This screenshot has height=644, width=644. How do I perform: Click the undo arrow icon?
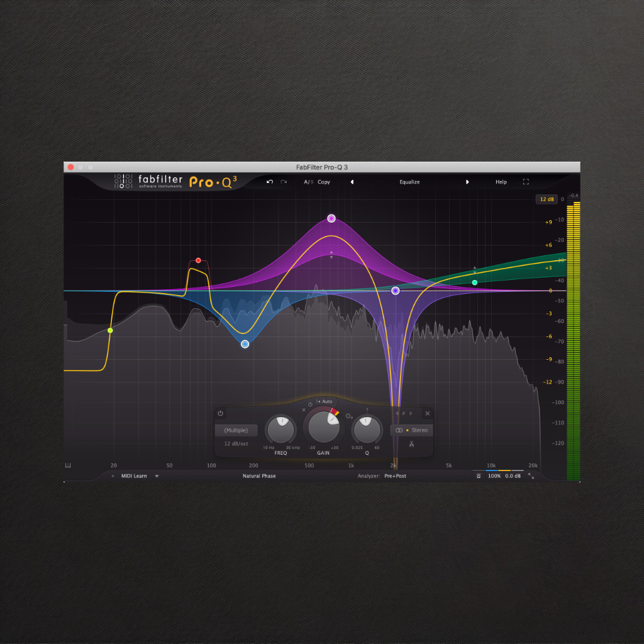click(270, 182)
